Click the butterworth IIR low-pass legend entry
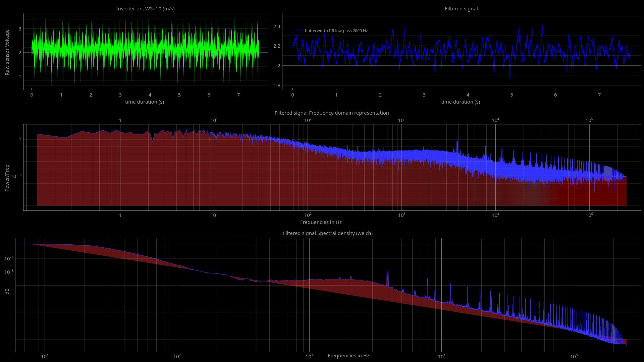Screen dimensions: 644x362 (x=335, y=30)
